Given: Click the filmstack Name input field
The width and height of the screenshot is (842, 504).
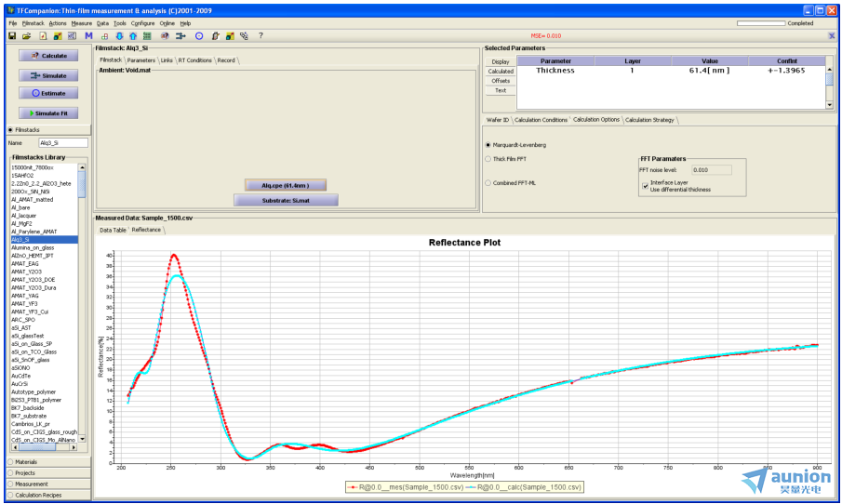Looking at the screenshot, I should point(63,143).
